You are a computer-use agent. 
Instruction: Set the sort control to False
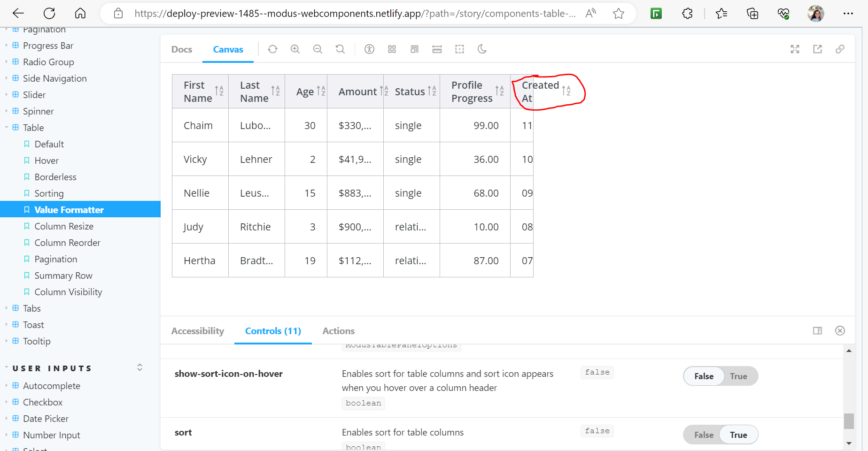703,435
